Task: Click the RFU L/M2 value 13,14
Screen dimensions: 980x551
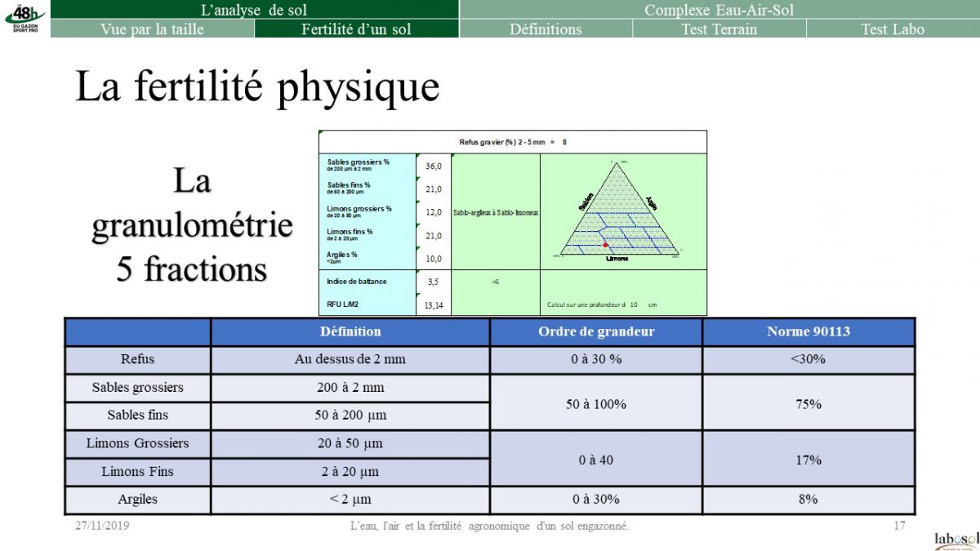Action: (x=434, y=305)
